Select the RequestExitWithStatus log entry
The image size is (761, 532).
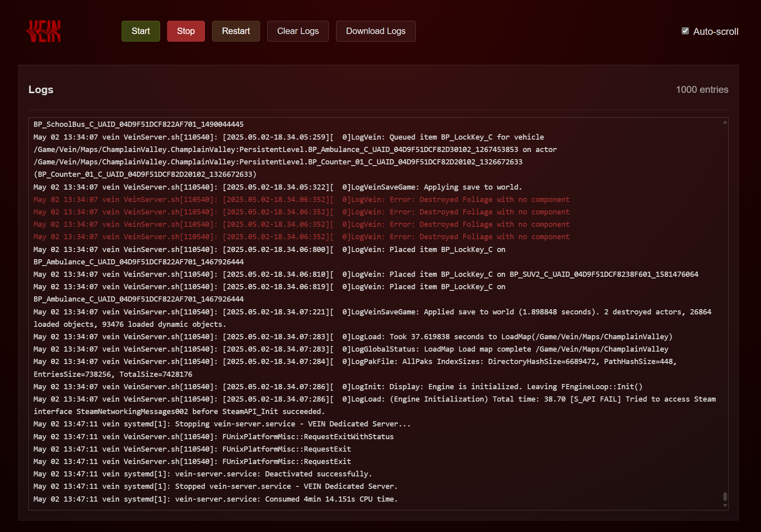pos(214,436)
